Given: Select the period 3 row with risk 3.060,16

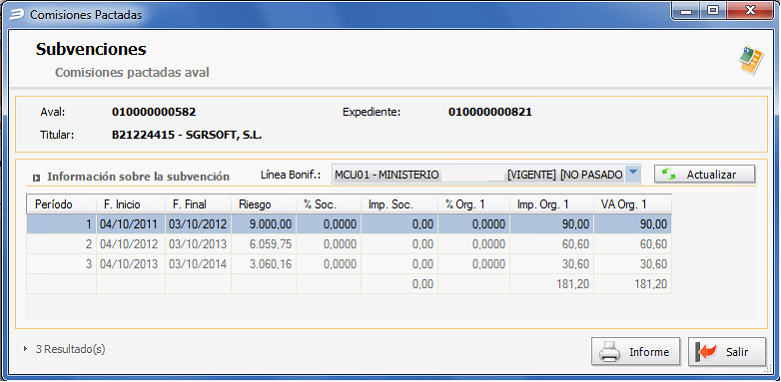Looking at the screenshot, I should [348, 264].
